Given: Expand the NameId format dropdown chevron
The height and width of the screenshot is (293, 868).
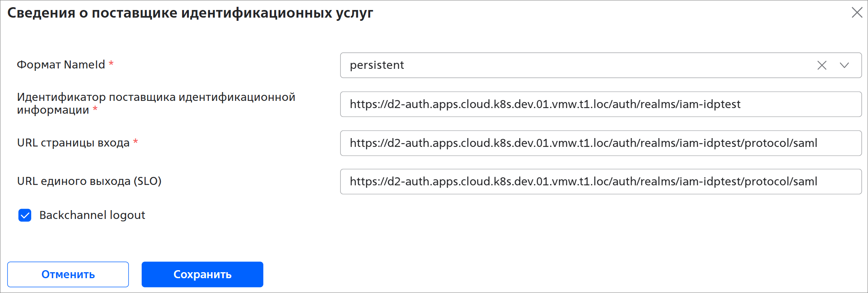Looking at the screenshot, I should click(844, 65).
